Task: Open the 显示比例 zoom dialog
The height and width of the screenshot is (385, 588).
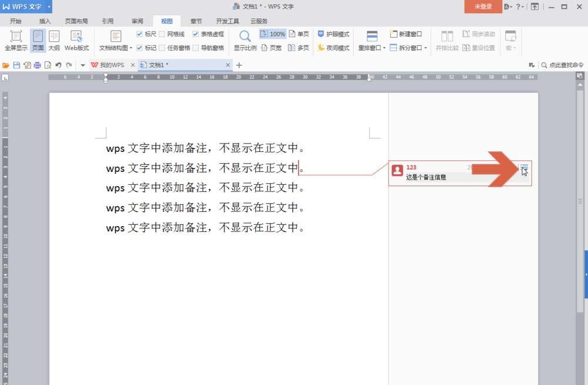Action: click(x=245, y=40)
